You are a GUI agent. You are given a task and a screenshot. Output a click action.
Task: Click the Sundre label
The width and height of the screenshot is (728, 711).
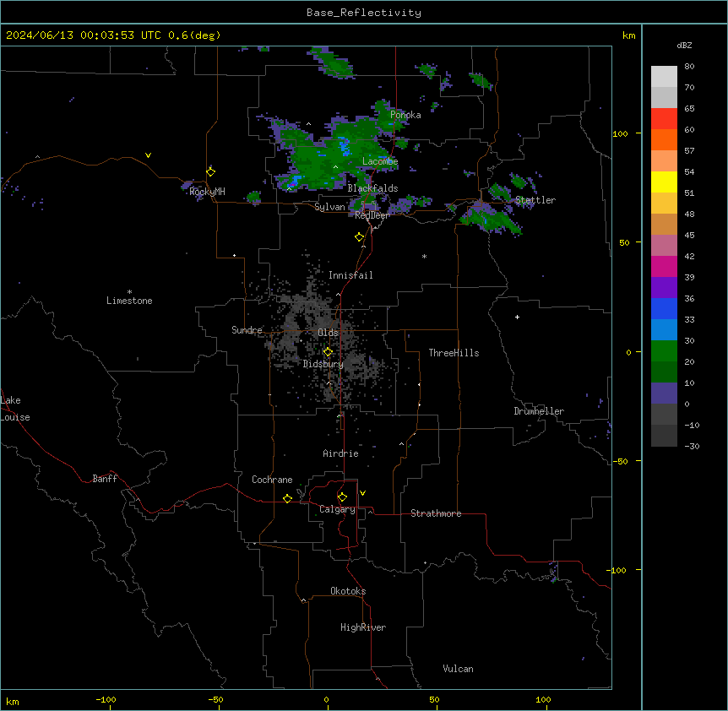[x=247, y=330]
